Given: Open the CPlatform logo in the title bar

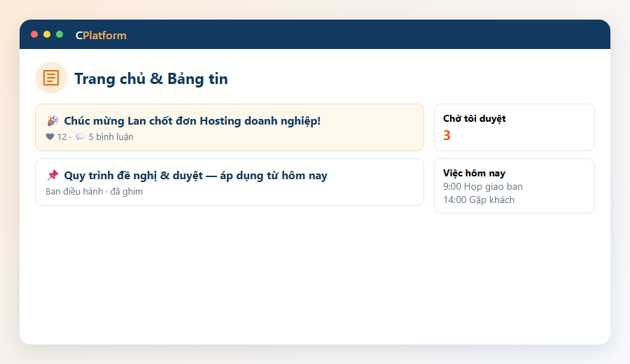Looking at the screenshot, I should pos(101,36).
